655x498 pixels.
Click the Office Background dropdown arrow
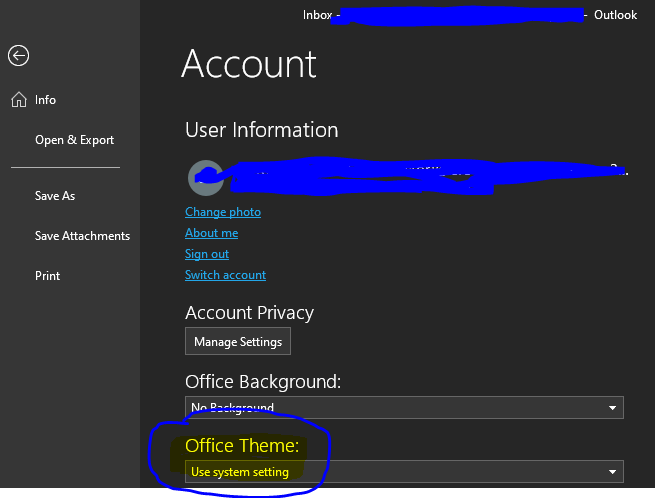pyautogui.click(x=612, y=408)
